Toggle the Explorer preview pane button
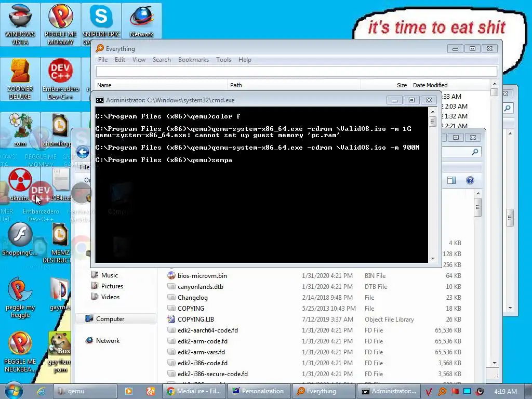 click(x=451, y=180)
